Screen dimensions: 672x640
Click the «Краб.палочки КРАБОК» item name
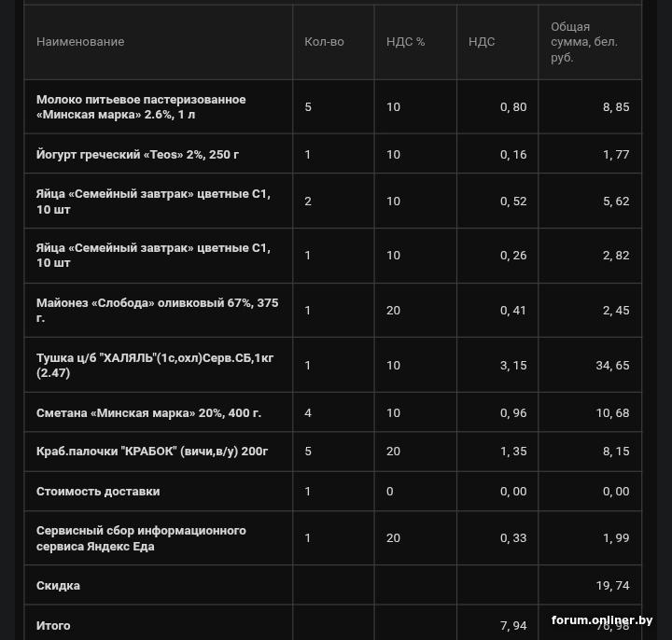[x=152, y=452]
